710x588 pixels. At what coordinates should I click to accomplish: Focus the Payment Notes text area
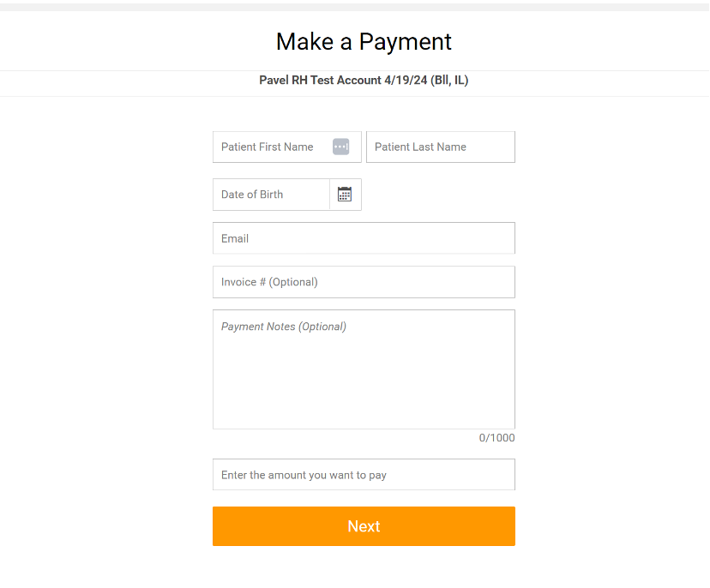tap(364, 369)
